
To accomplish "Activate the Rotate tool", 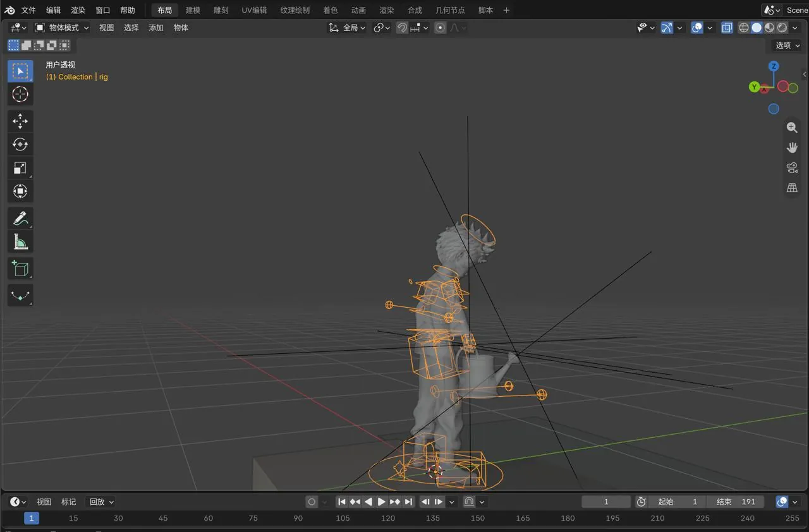I will [20, 144].
